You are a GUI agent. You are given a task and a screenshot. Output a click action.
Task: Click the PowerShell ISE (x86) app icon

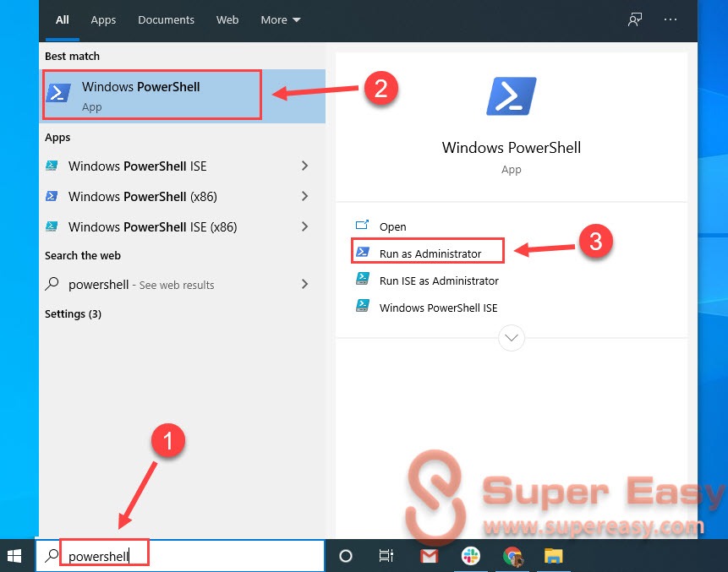pos(52,226)
